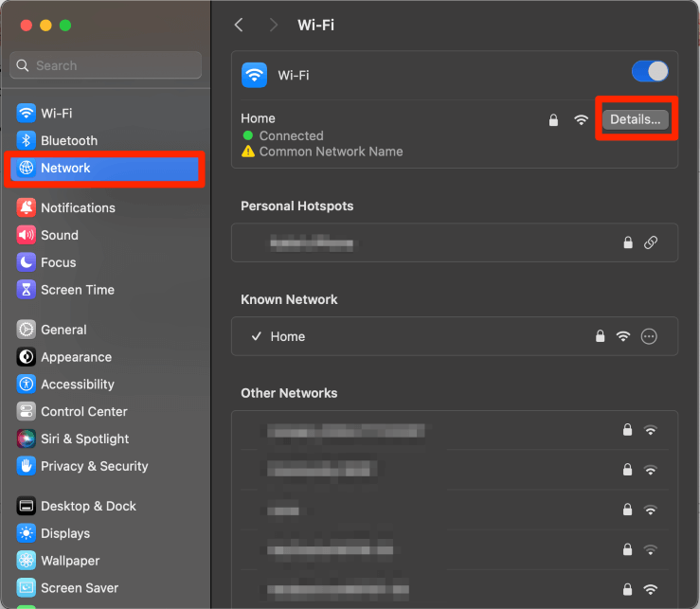Turn off the Wi-Fi toggle switch
The width and height of the screenshot is (700, 609).
click(650, 72)
